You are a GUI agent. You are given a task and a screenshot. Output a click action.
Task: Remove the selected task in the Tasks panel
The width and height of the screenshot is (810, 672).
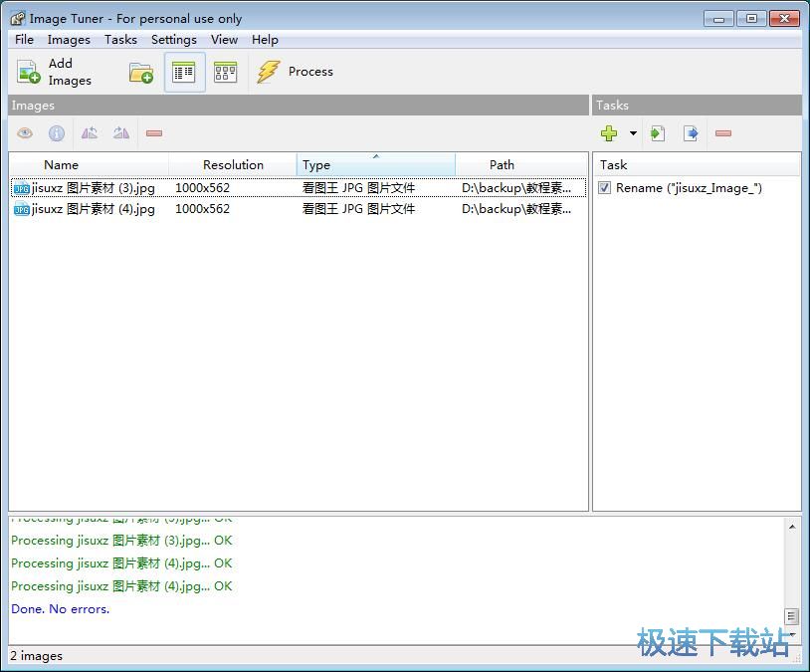click(723, 133)
